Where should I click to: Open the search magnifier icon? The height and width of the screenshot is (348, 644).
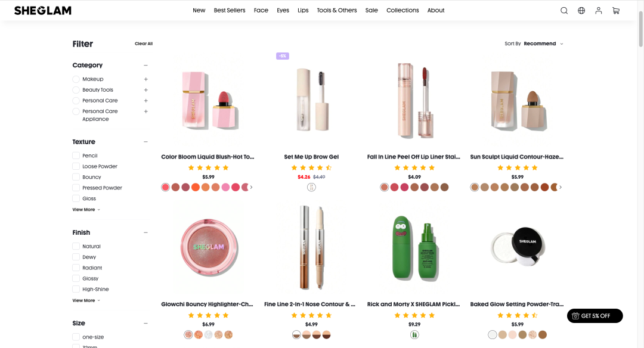coord(564,11)
